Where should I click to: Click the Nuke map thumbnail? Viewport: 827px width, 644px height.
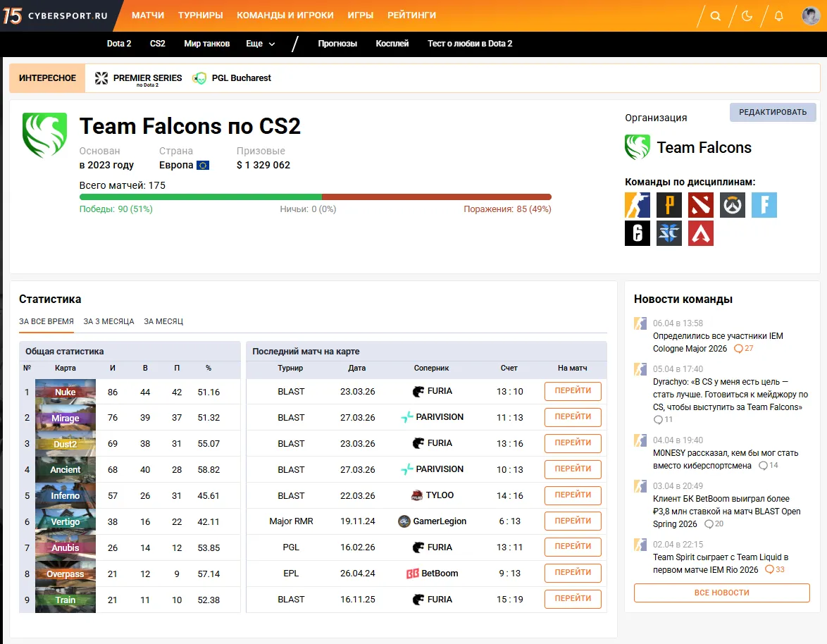(65, 392)
